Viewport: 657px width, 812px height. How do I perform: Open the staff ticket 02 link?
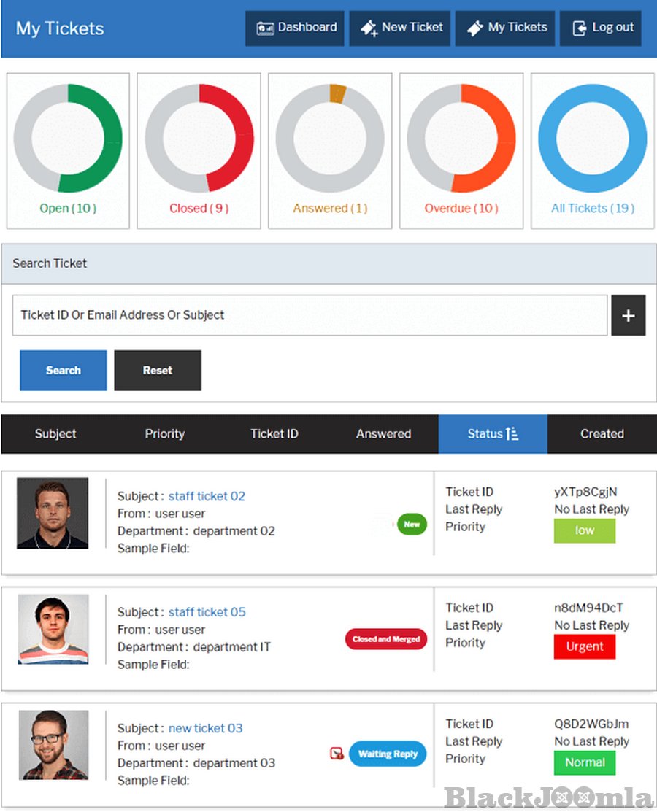pyautogui.click(x=207, y=496)
